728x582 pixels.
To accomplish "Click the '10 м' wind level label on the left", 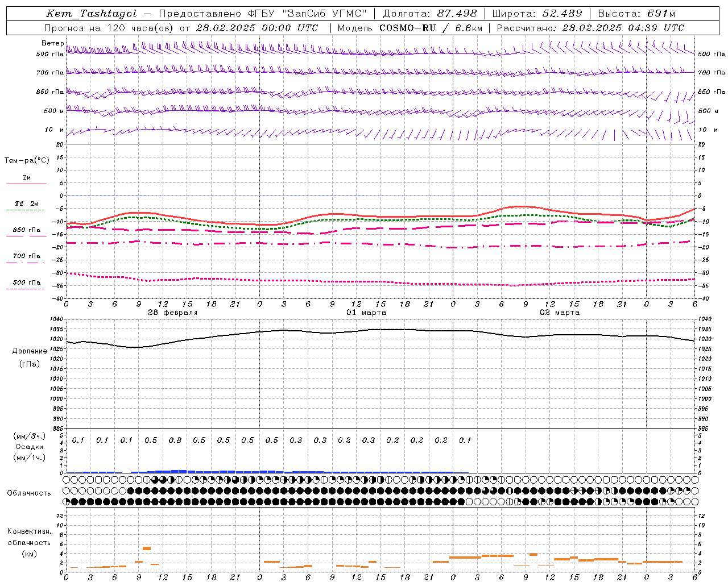I will pyautogui.click(x=54, y=130).
